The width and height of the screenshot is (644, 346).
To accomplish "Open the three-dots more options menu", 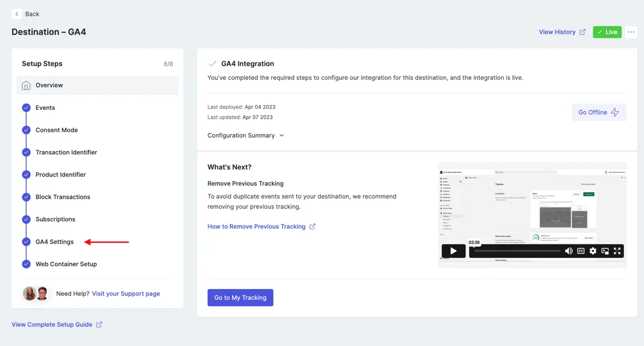I will click(x=631, y=32).
